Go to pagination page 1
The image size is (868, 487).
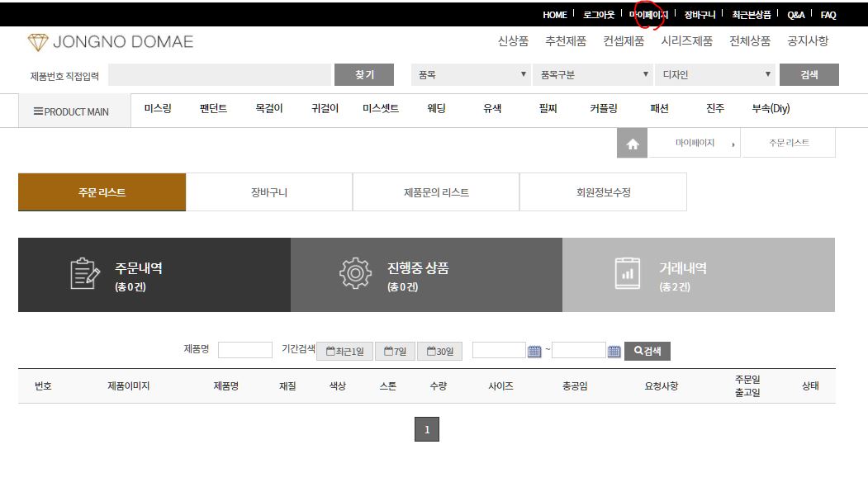(x=427, y=429)
